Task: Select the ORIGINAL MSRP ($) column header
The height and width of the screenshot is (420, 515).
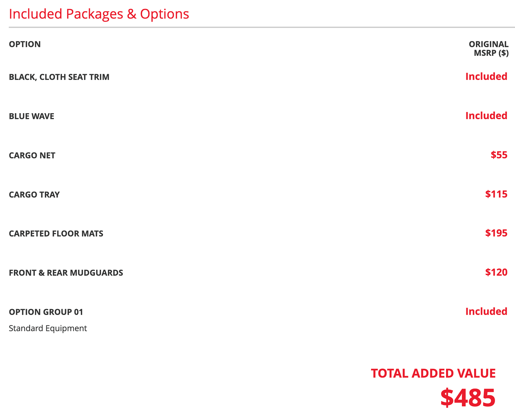Action: 488,49
